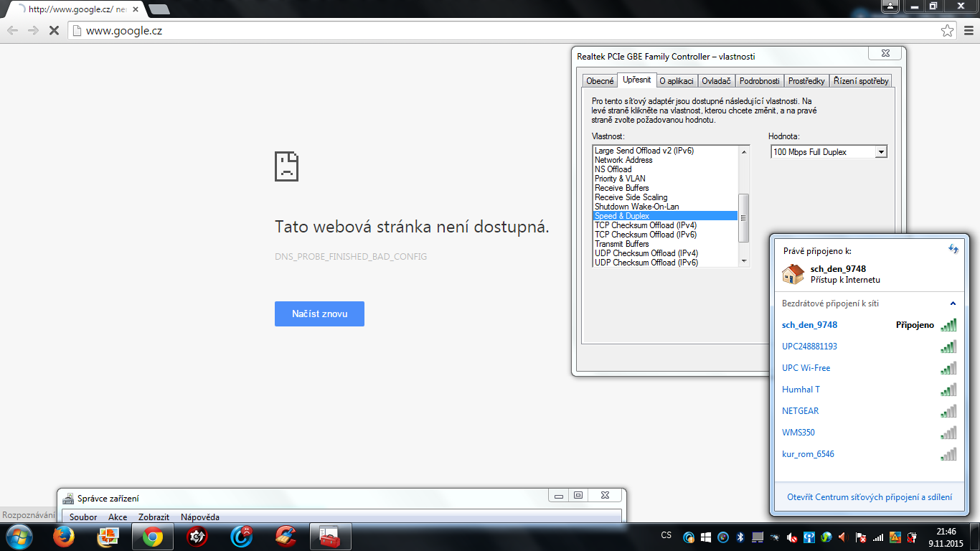Launch CCleaner from the taskbar
980x551 pixels.
coord(286,537)
